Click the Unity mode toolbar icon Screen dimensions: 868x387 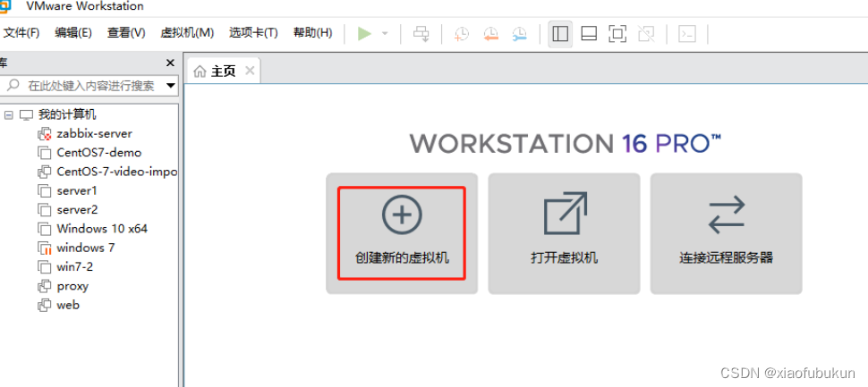(646, 34)
